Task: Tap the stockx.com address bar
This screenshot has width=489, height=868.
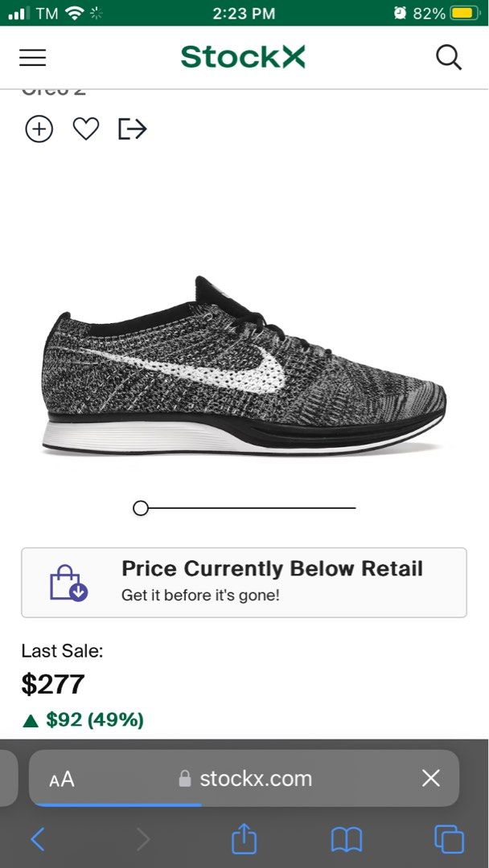Action: (245, 779)
